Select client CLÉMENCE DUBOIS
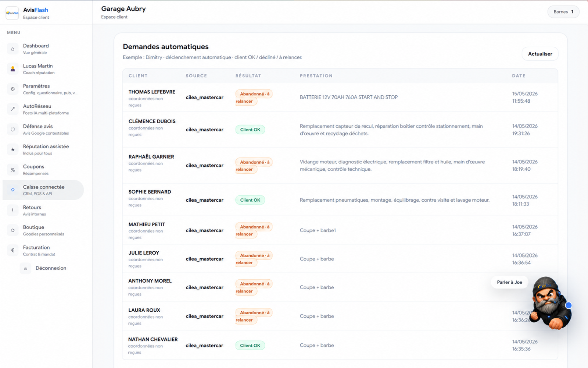 coord(152,121)
